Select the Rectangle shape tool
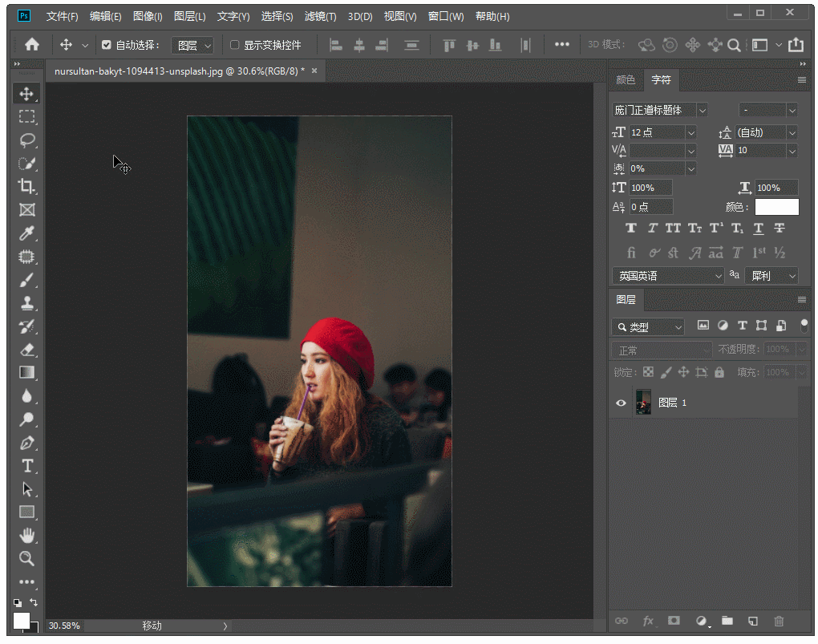Image resolution: width=818 pixels, height=644 pixels. [26, 512]
